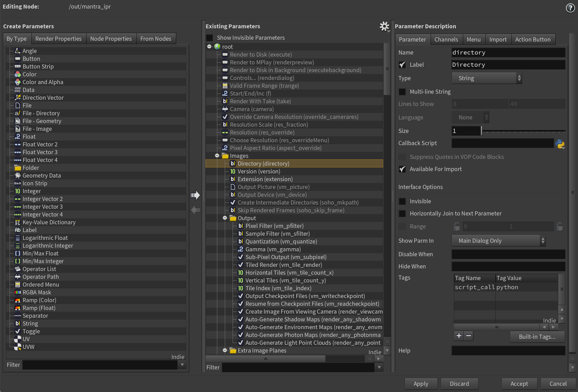This screenshot has width=578, height=392.
Task: Enable Show Invisible Parameters checkbox
Action: (209, 38)
